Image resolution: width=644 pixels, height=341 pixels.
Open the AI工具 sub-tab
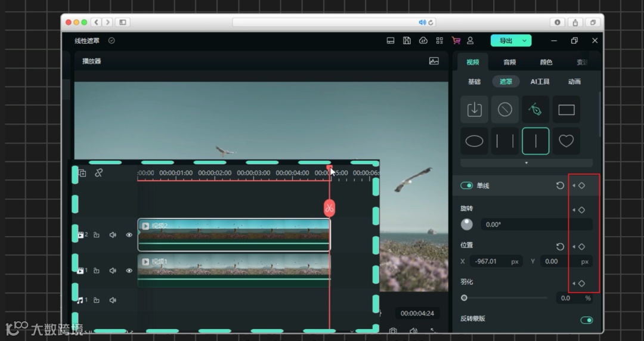(540, 81)
